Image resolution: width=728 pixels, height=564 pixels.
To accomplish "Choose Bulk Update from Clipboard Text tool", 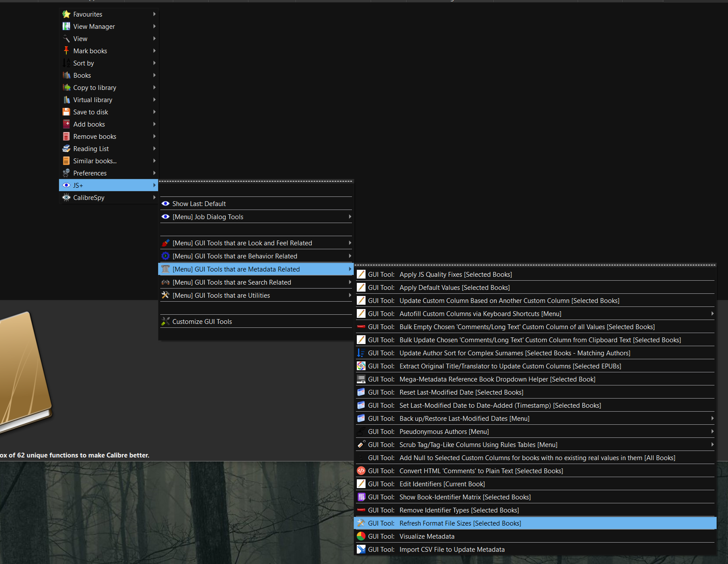I will (535, 340).
